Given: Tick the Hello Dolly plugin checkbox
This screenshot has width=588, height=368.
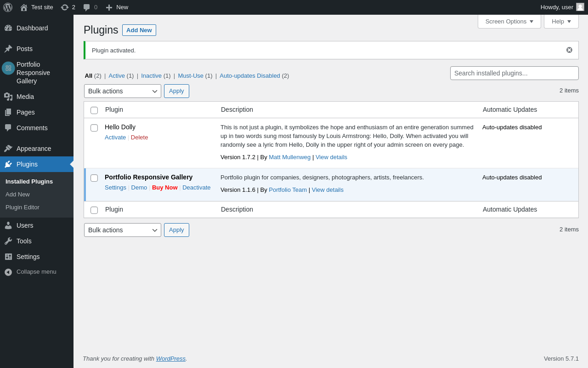Looking at the screenshot, I should coord(94,128).
